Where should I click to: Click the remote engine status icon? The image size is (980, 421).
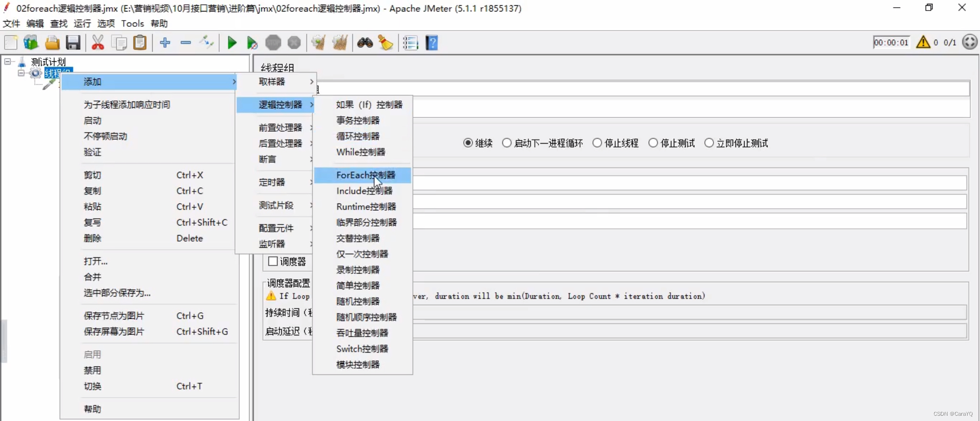pyautogui.click(x=969, y=42)
